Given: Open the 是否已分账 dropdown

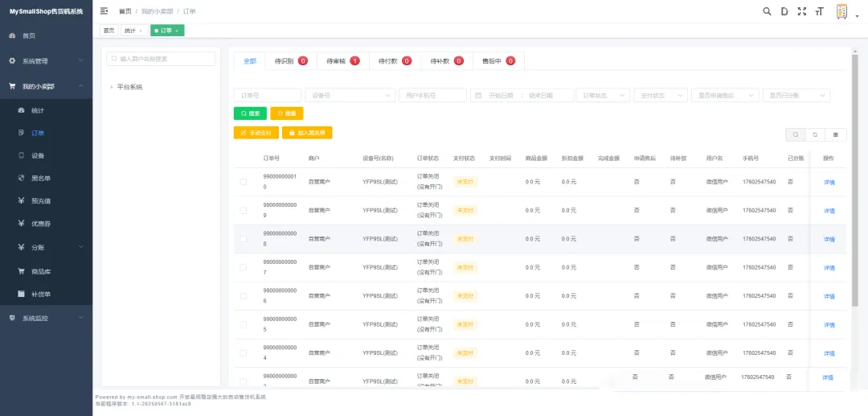Looking at the screenshot, I should pyautogui.click(x=796, y=95).
